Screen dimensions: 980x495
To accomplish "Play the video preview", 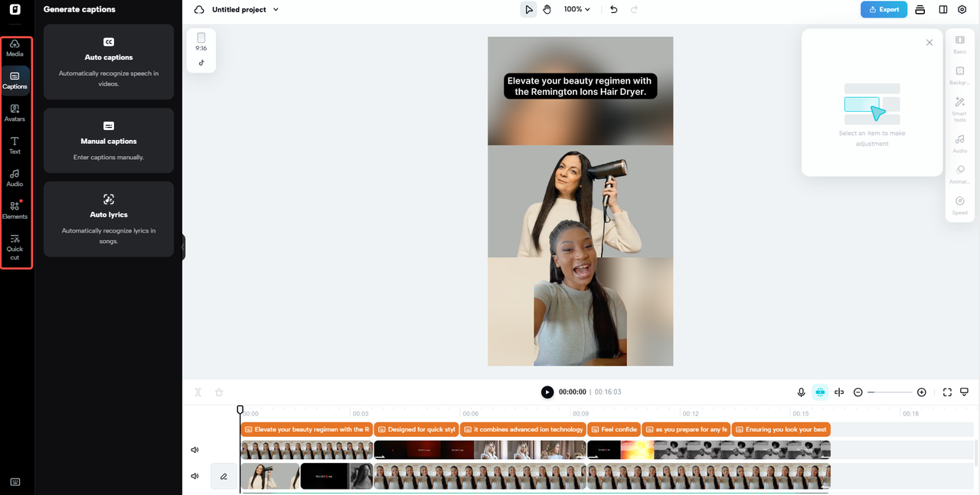I will point(547,392).
